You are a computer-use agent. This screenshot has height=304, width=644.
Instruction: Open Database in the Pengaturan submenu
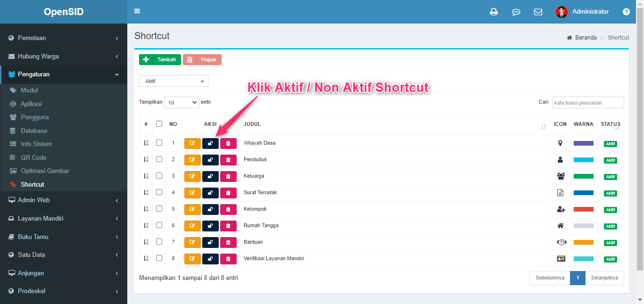34,131
